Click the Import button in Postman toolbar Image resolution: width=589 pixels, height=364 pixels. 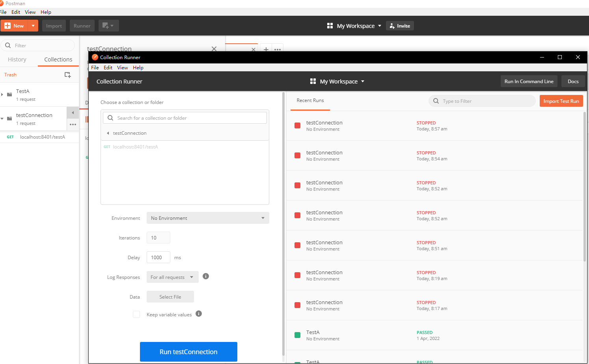pos(54,26)
